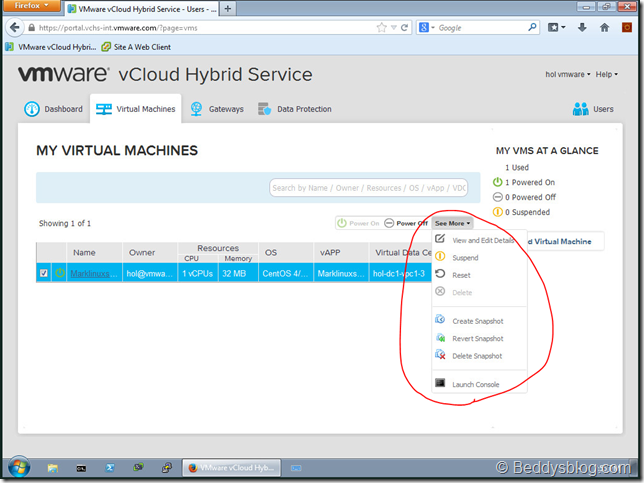Click the Users people icon
The image size is (644, 483).
[x=580, y=109]
